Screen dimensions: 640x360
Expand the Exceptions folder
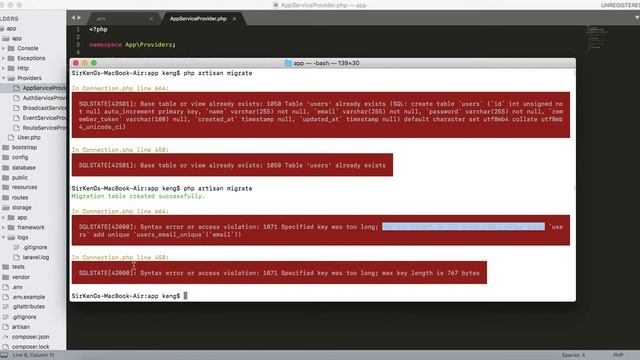pyautogui.click(x=4, y=58)
